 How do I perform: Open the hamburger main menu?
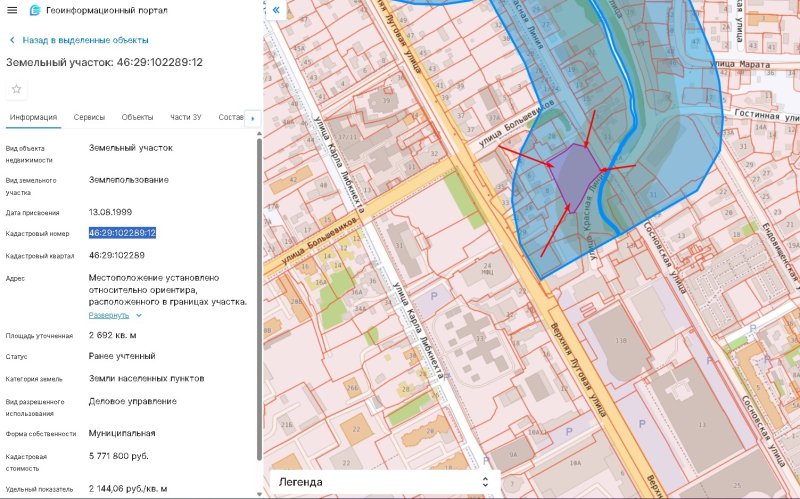click(x=12, y=10)
